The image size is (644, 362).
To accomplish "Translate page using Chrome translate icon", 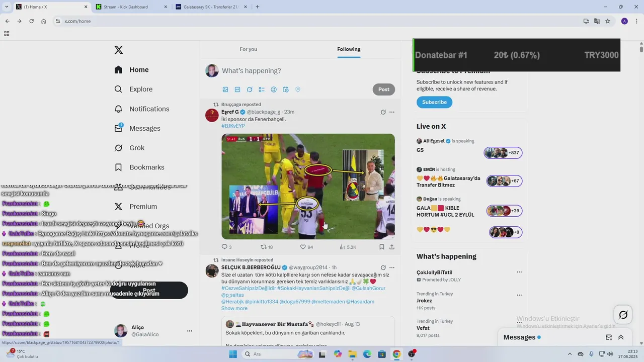I will click(597, 21).
